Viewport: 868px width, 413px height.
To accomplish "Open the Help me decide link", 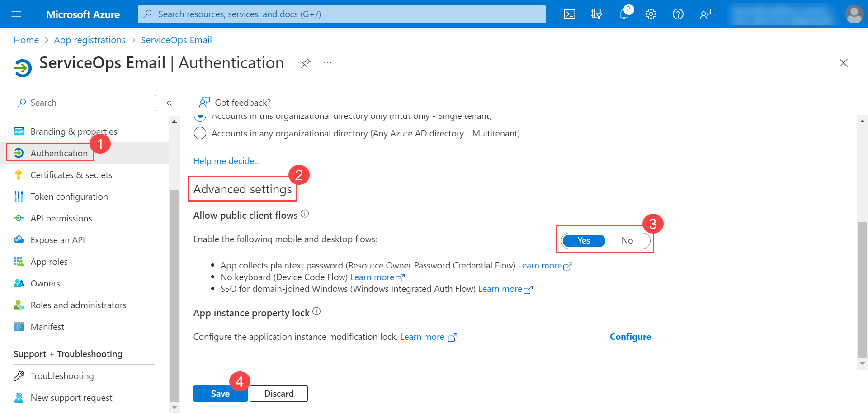I will coord(226,161).
